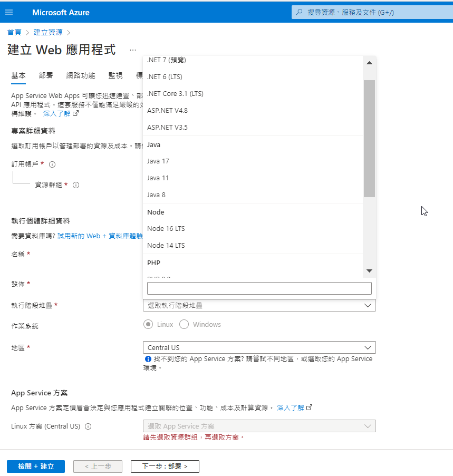Viewport: 453px width, 476px height.
Task: Click the blue info icon under 地區
Action: (x=148, y=359)
